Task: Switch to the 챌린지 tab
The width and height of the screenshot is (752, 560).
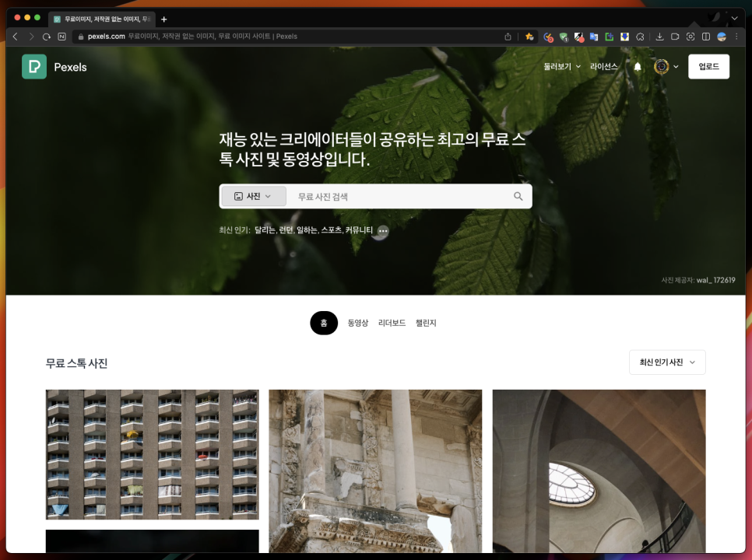Action: (x=426, y=323)
